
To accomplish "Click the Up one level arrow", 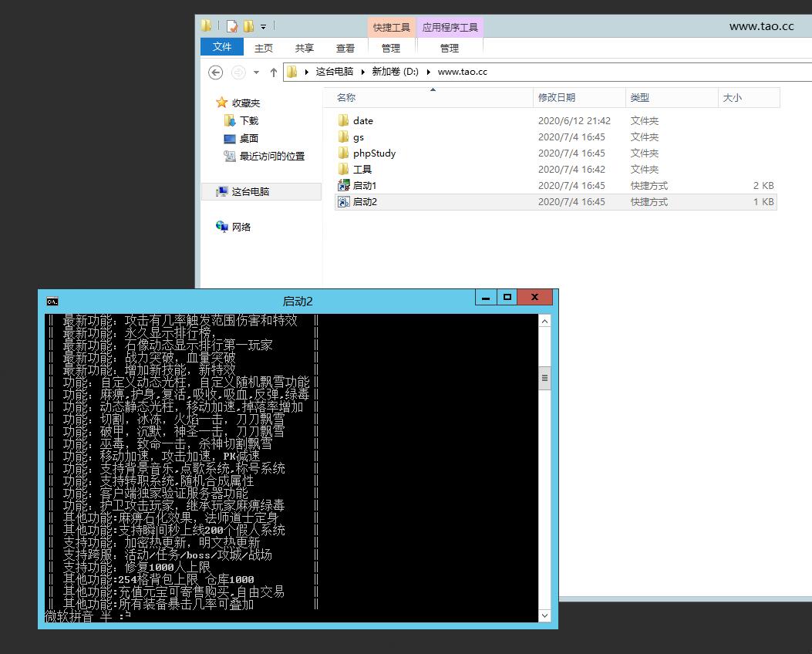I will point(273,72).
